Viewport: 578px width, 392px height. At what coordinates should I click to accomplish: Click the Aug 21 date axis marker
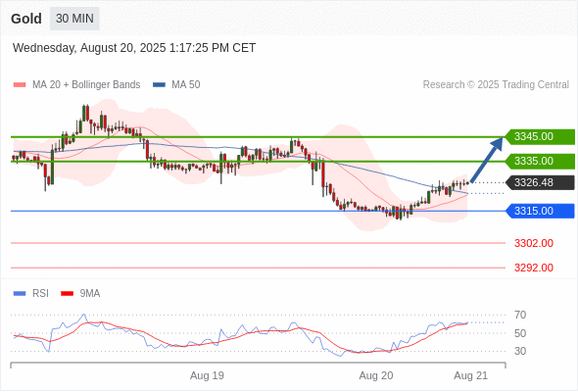tap(471, 375)
